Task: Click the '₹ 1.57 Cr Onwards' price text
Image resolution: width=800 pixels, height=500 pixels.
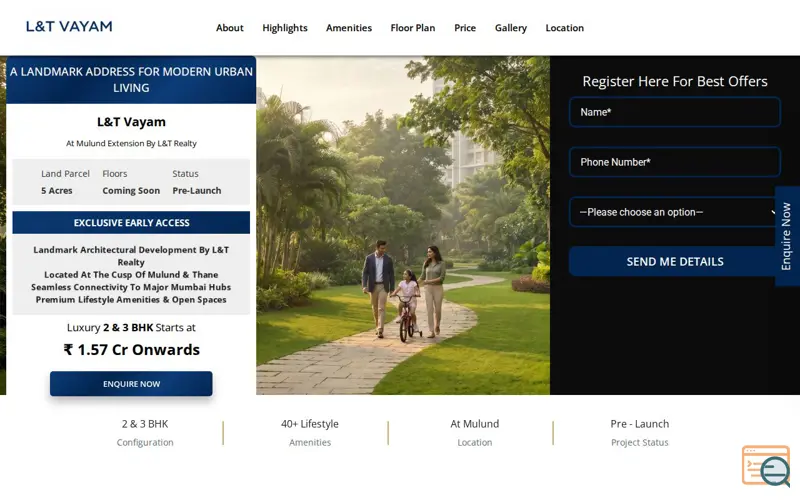Action: pos(132,350)
